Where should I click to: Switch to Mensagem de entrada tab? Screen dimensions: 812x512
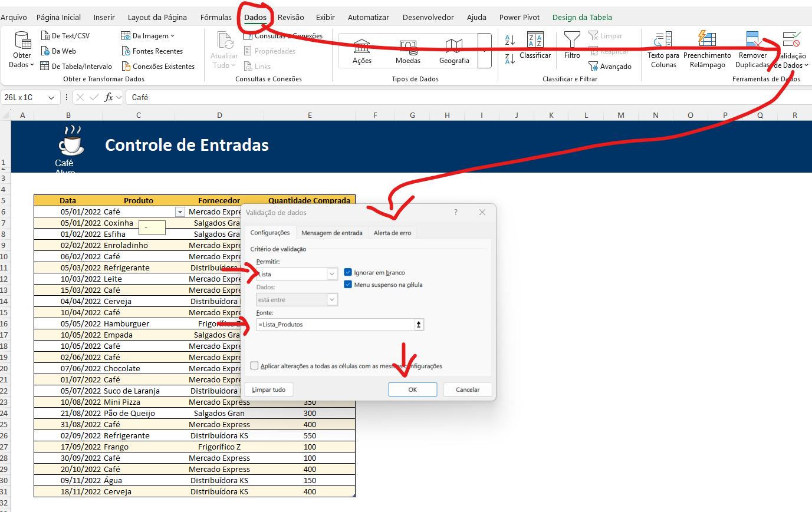(x=332, y=233)
